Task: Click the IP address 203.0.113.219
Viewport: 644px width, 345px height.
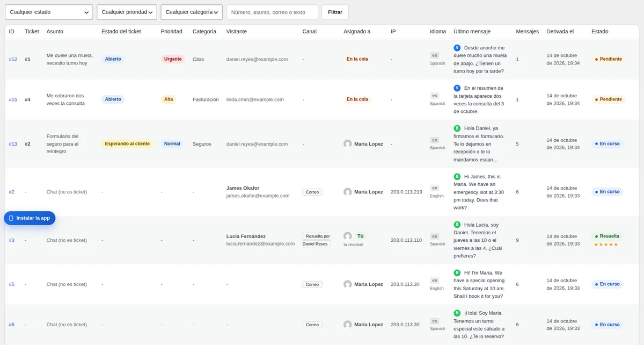Action: (406, 192)
